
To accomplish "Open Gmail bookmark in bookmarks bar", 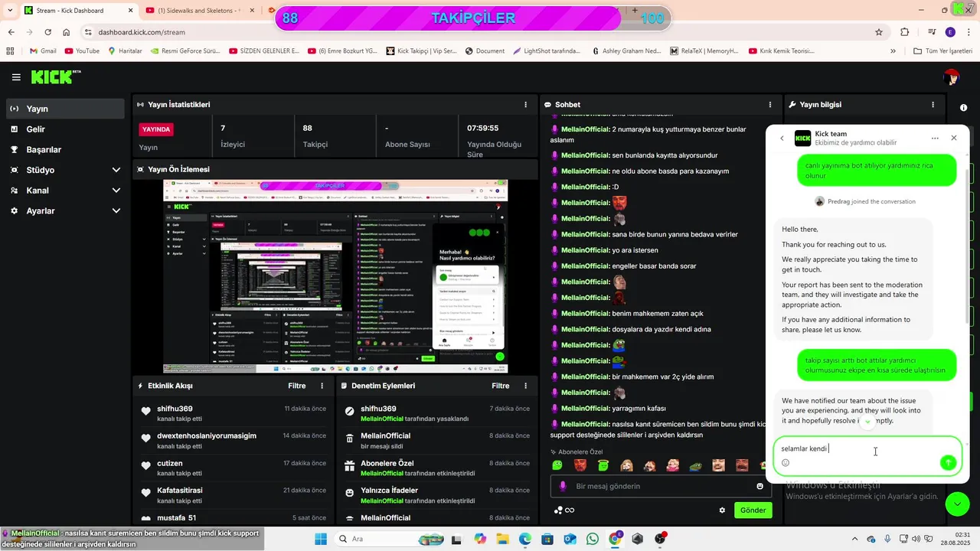I will coord(43,51).
